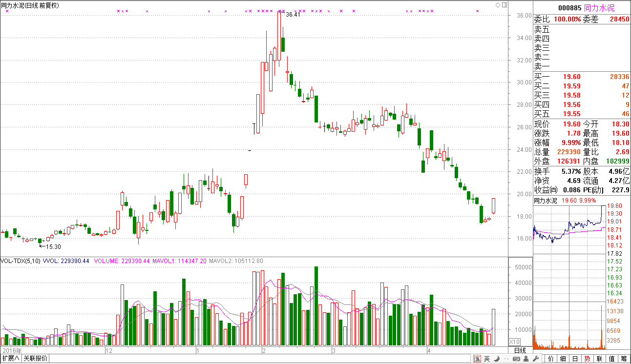Screen dimensions: 631x364
Task: Select the 卖一 order row
Action: [582, 67]
